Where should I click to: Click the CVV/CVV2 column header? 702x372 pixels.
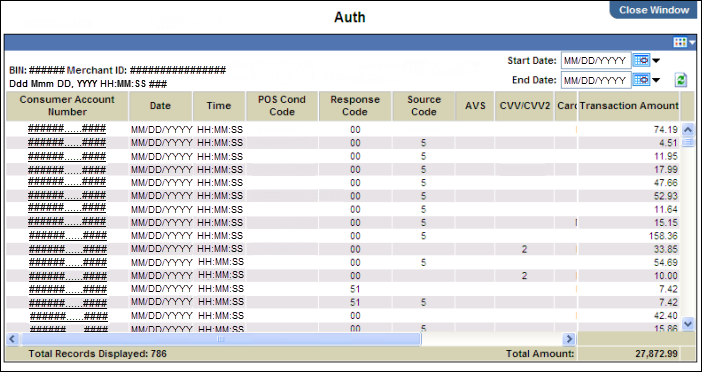tap(525, 106)
